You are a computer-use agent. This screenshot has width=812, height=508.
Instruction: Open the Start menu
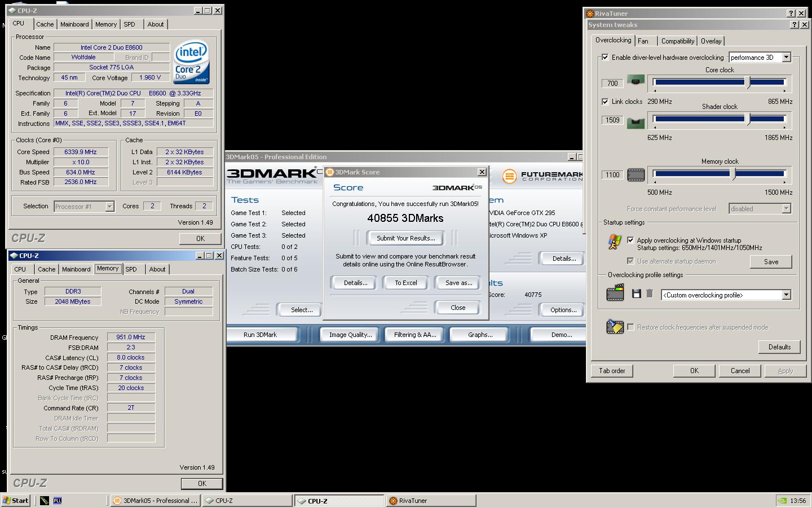click(x=16, y=500)
